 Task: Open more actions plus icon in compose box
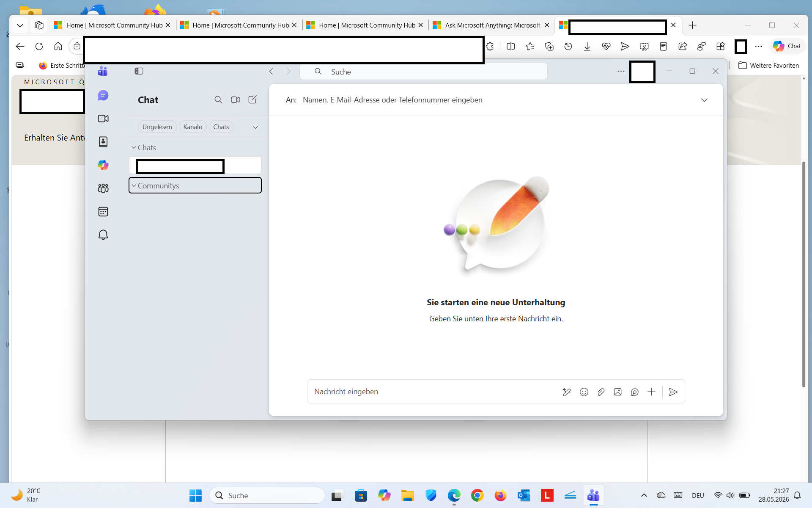tap(652, 392)
